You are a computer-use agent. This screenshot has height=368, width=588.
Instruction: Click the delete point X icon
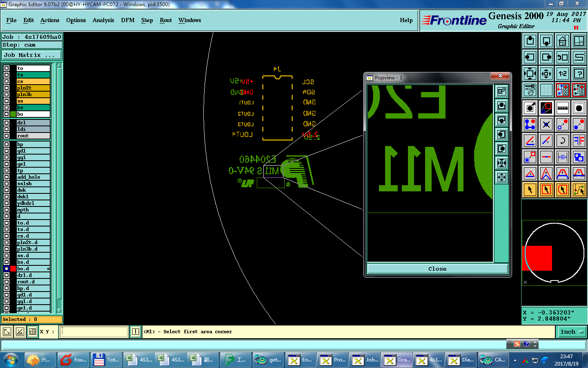tap(546, 124)
